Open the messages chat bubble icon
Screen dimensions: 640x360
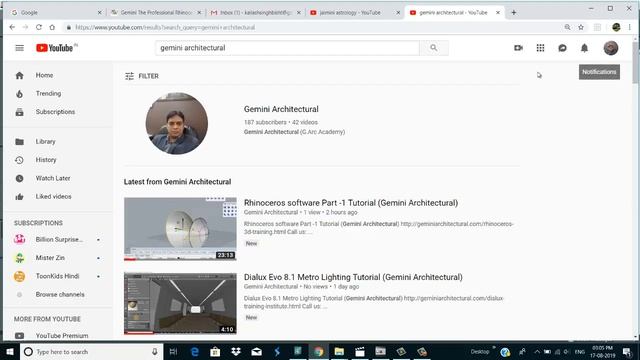coord(562,48)
